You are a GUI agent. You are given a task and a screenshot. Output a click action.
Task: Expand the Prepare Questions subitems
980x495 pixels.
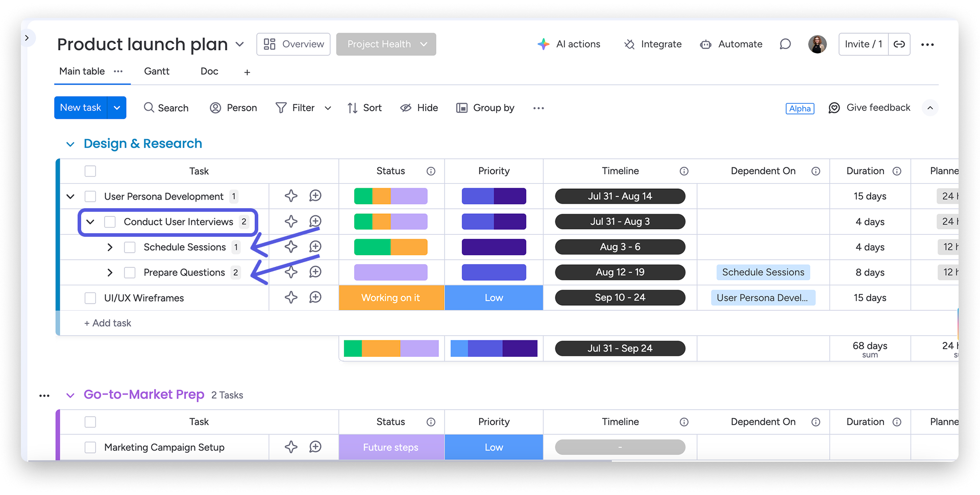pyautogui.click(x=110, y=273)
